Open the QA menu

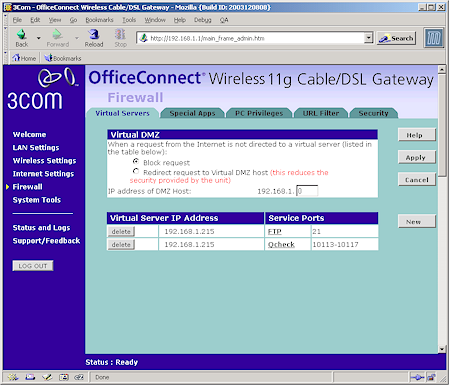224,20
